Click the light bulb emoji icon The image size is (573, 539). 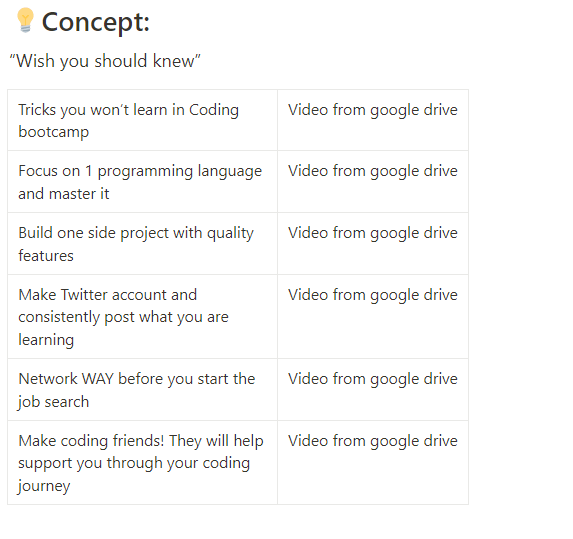[25, 20]
